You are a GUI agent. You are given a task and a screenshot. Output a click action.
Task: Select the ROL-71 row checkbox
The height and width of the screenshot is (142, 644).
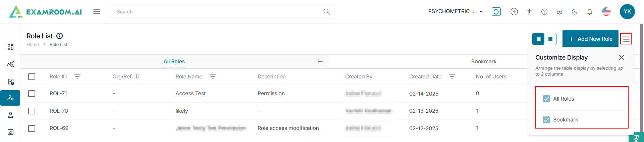tap(32, 94)
